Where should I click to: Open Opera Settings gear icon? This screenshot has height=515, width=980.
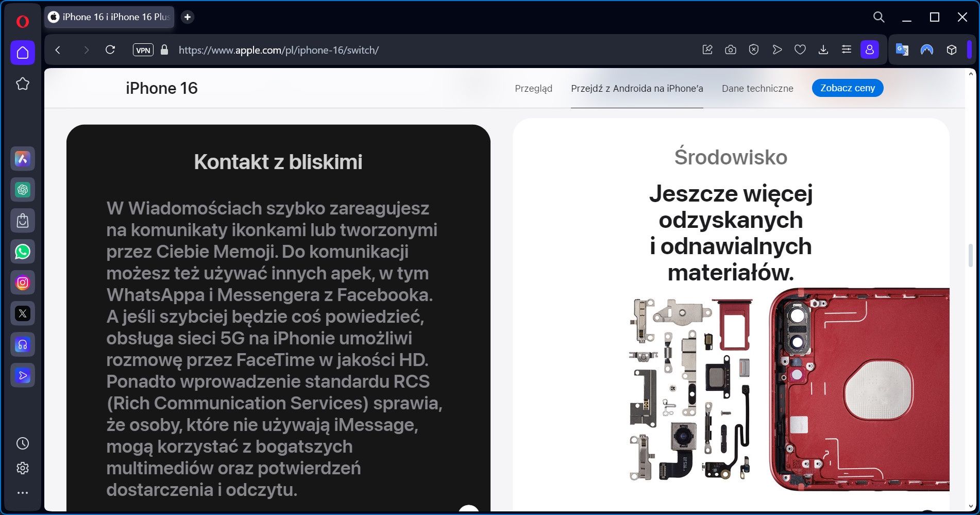click(x=23, y=468)
